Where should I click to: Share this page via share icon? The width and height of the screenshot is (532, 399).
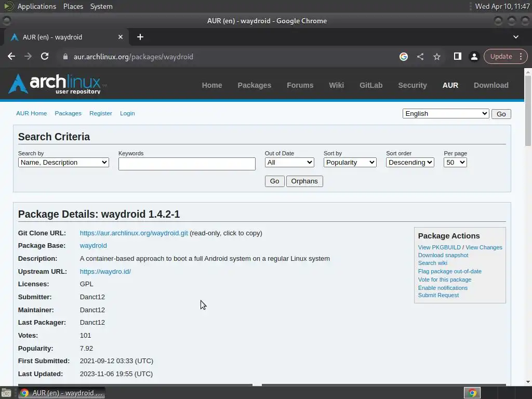coord(420,57)
